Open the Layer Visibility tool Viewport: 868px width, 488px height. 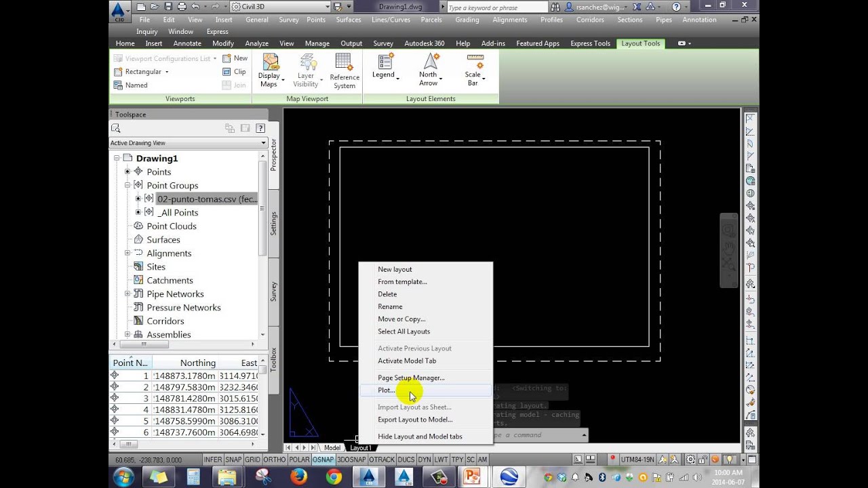[x=307, y=70]
